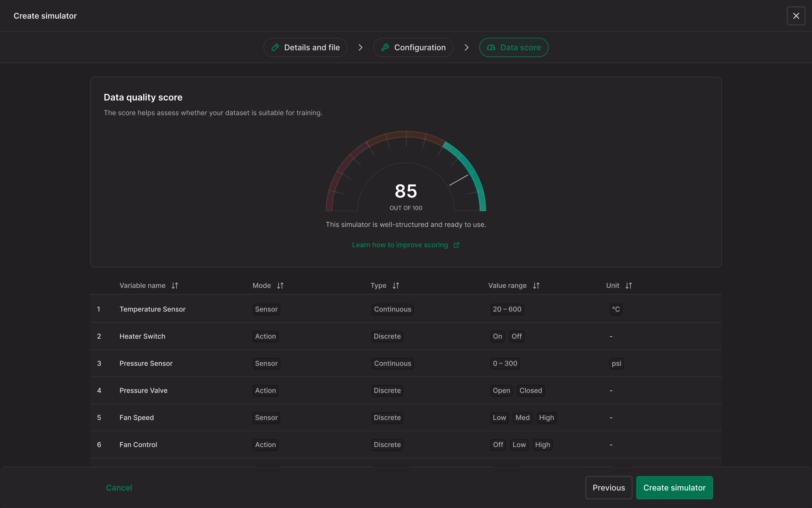
Task: Click Off value in Fan Control row
Action: (x=498, y=445)
